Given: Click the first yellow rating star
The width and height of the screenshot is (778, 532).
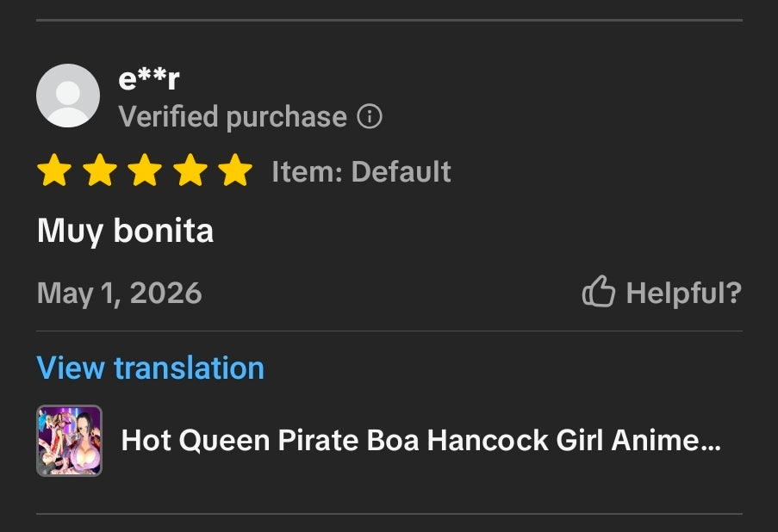Looking at the screenshot, I should 54,170.
